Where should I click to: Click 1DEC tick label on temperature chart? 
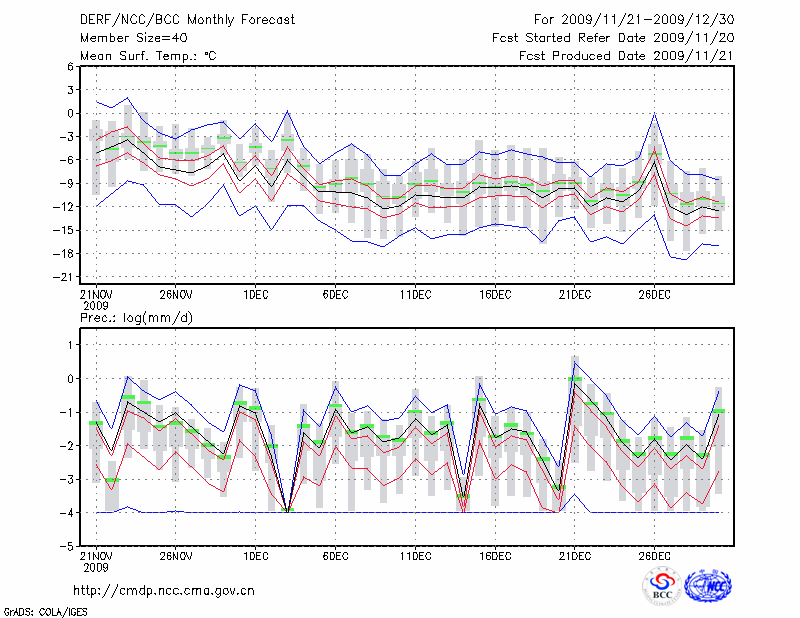[255, 294]
